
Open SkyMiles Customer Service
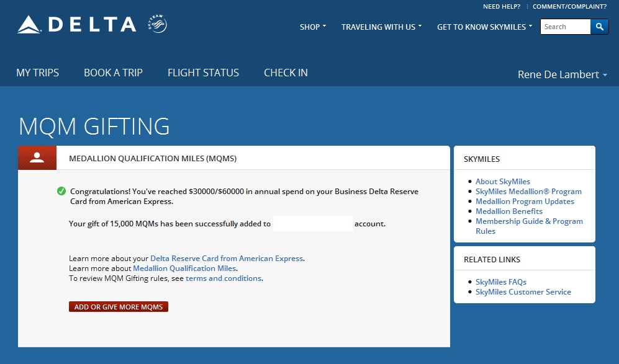click(x=523, y=291)
